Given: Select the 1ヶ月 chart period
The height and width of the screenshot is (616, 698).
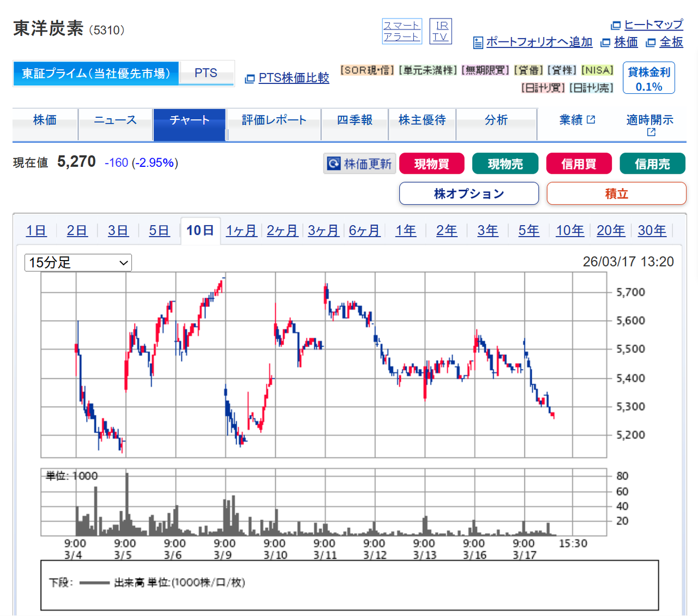Looking at the screenshot, I should 241,230.
